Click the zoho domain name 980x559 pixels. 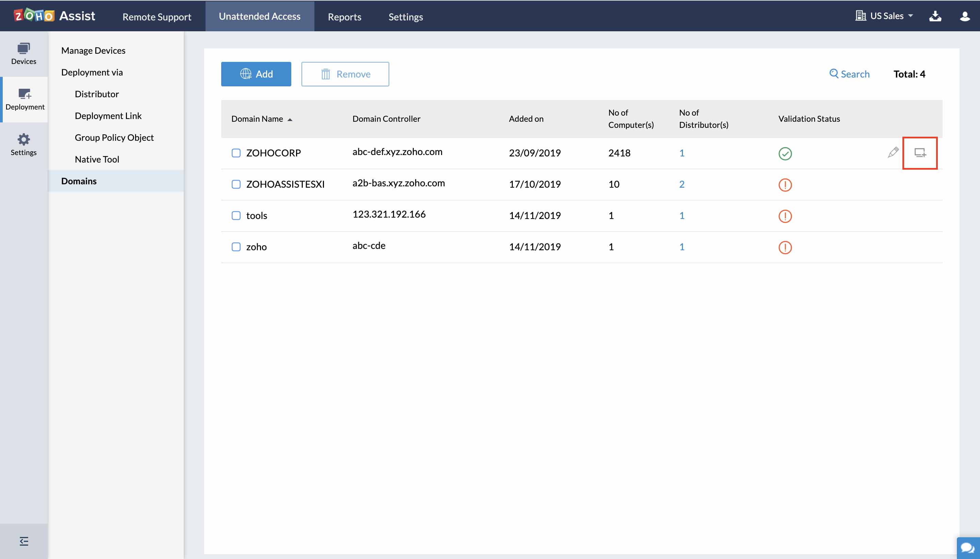(256, 247)
